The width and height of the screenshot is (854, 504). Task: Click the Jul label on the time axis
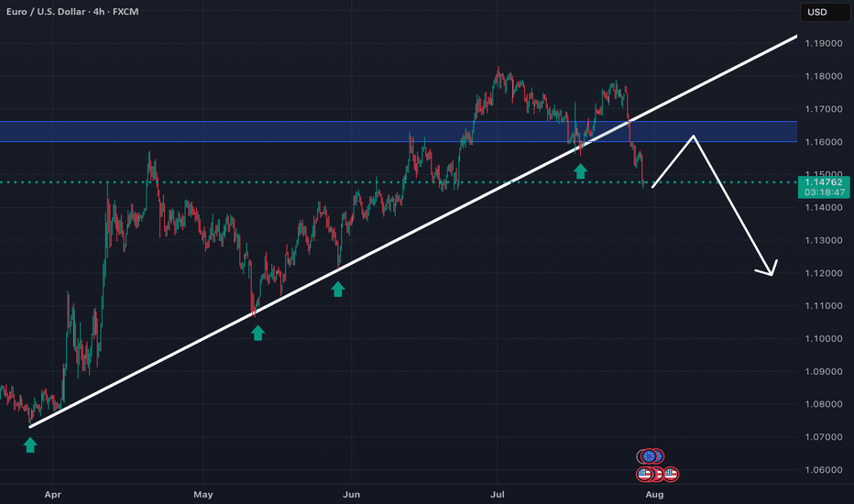(x=498, y=495)
